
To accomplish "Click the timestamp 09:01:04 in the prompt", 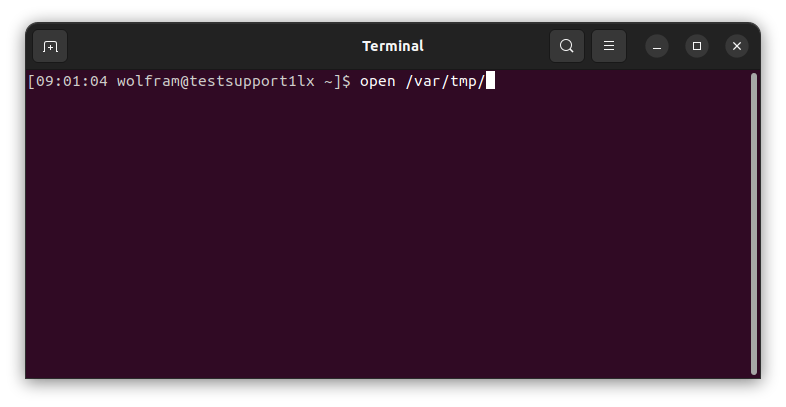I will click(x=72, y=81).
